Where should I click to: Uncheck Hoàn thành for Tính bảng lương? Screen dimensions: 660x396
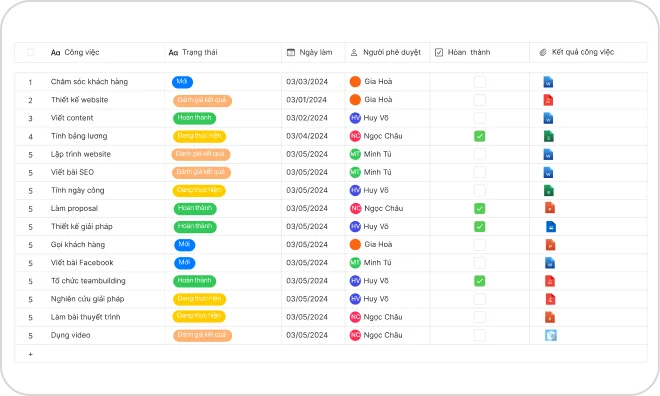point(479,136)
